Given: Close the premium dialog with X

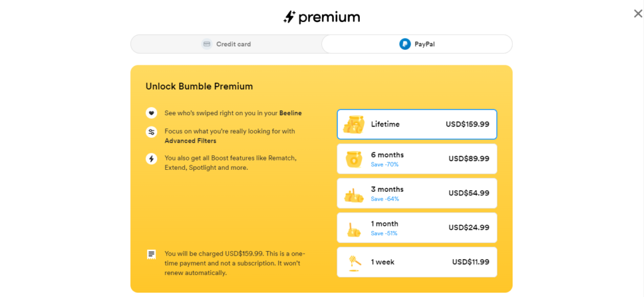Looking at the screenshot, I should click(638, 14).
